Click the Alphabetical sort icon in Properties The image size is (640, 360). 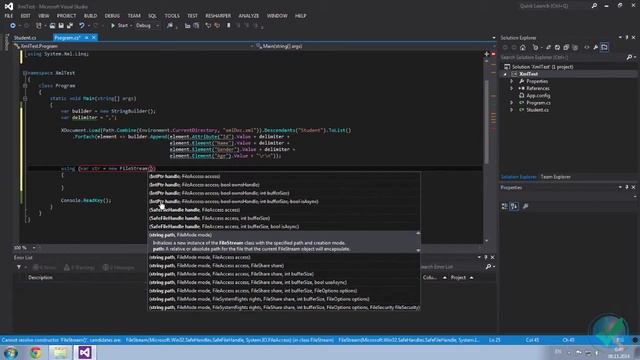(514, 207)
